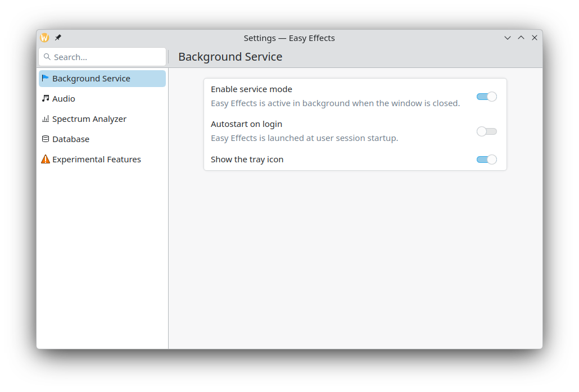Click the Audio music note icon

[46, 99]
